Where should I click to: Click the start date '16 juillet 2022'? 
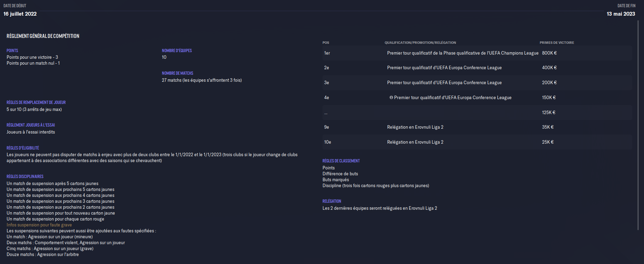click(20, 14)
